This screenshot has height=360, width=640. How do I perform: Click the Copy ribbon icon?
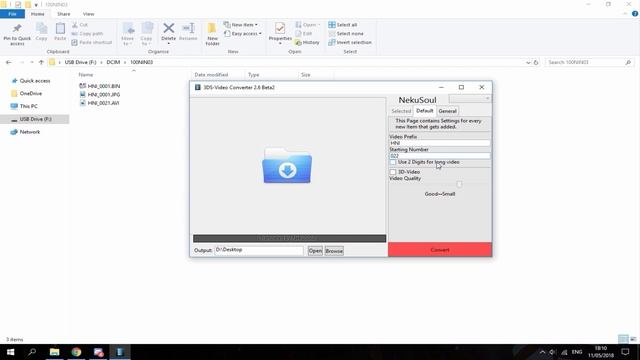(41, 29)
